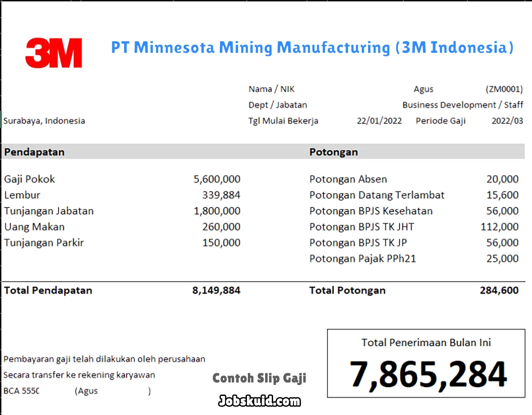
Task: Open the Jobskuid.com watermark link
Action: tap(259, 401)
